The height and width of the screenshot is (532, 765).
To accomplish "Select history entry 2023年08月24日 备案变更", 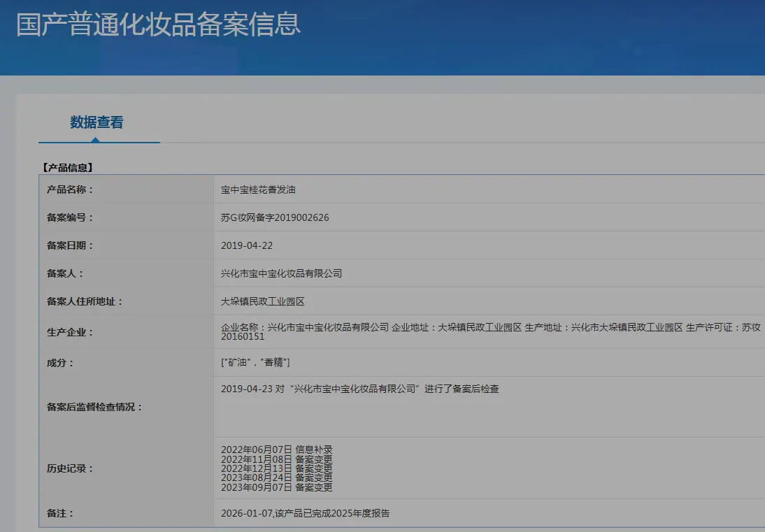I will pos(277,477).
